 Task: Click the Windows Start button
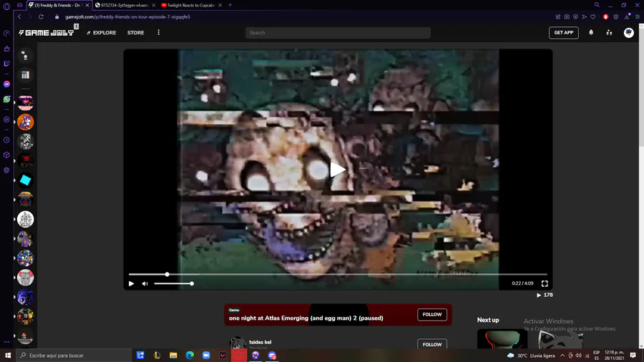(x=7, y=355)
